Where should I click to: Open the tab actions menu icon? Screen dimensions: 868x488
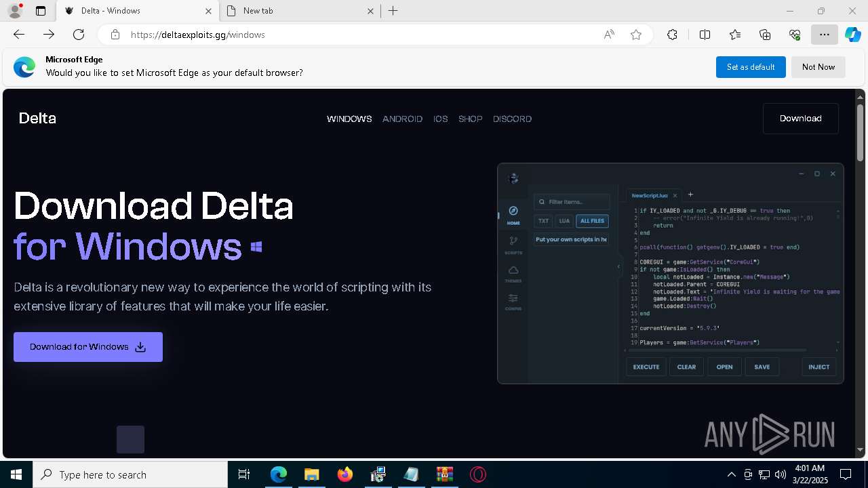[41, 11]
